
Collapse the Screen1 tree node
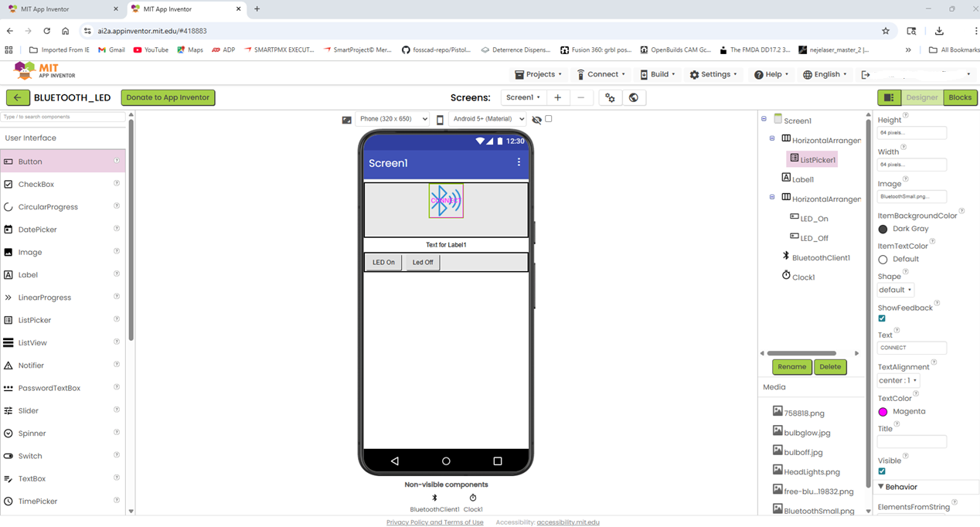tap(764, 119)
